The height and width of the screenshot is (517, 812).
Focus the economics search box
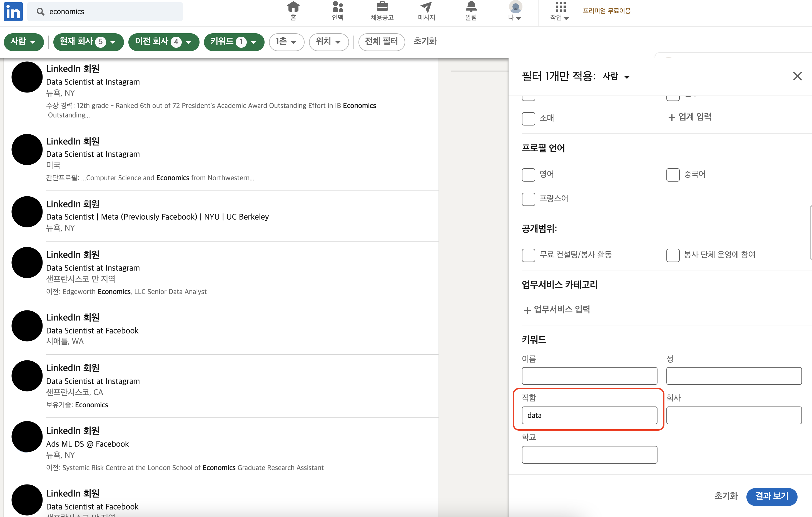105,11
